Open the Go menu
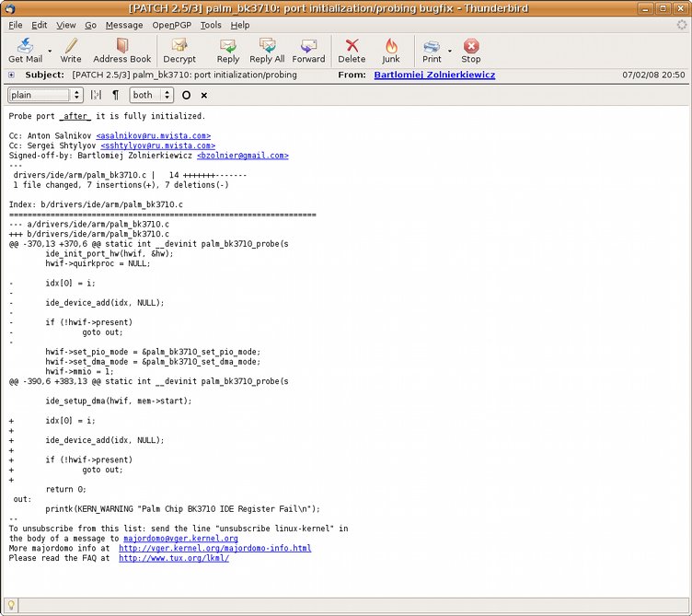This screenshot has height=616, width=692. [90, 25]
